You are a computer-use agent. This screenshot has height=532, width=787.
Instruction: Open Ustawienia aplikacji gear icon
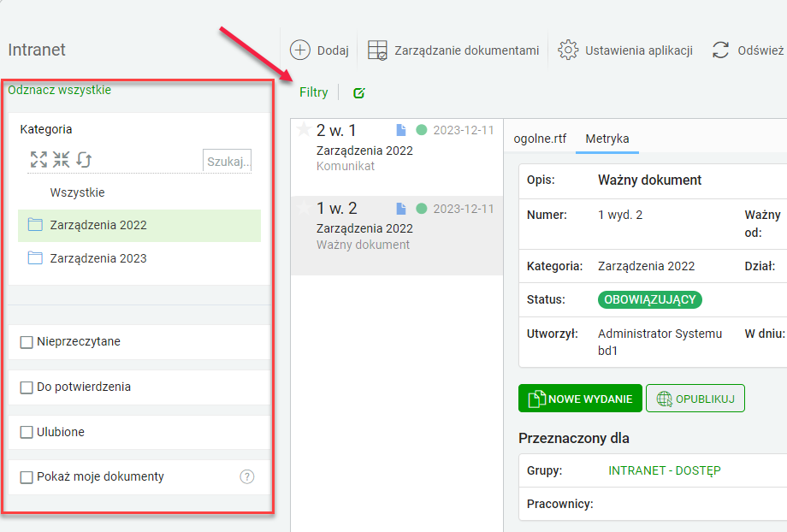click(x=568, y=50)
